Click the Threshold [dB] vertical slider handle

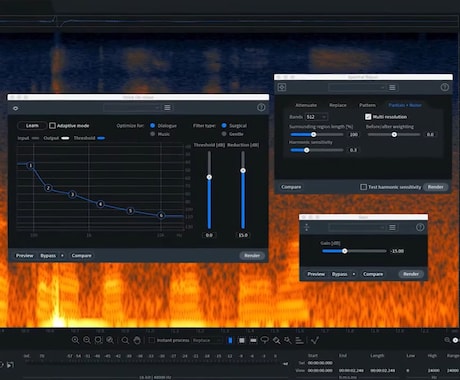click(209, 177)
